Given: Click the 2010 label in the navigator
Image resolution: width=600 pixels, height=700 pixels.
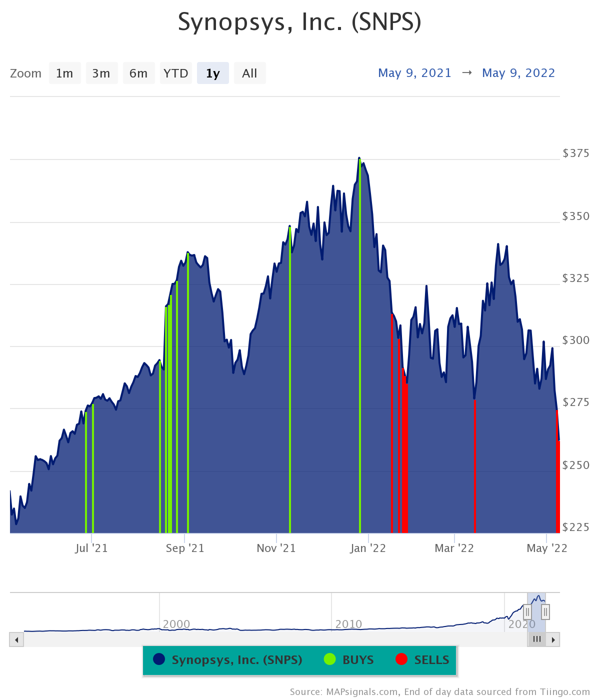Looking at the screenshot, I should 348,624.
